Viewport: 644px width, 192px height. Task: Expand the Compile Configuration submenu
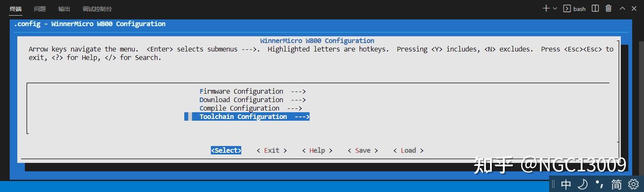click(251, 108)
